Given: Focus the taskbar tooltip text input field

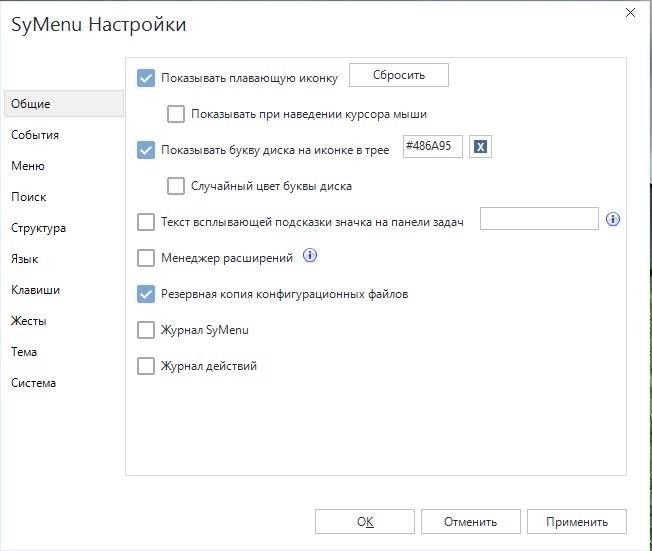Looking at the screenshot, I should [539, 218].
